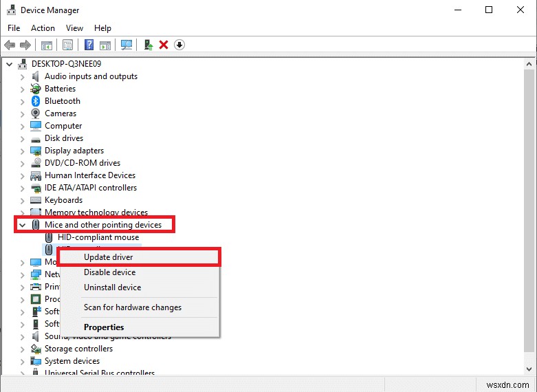The width and height of the screenshot is (537, 392).
Task: Click the Bluetooth category icon
Action: (36, 101)
